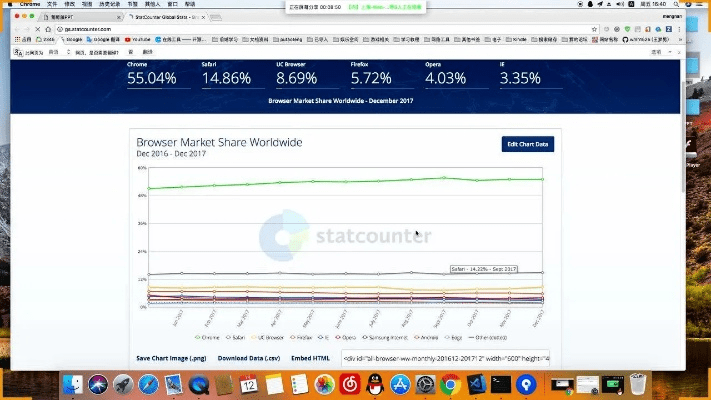The image size is (711, 400).
Task: Open Trash in the Dock
Action: point(638,385)
